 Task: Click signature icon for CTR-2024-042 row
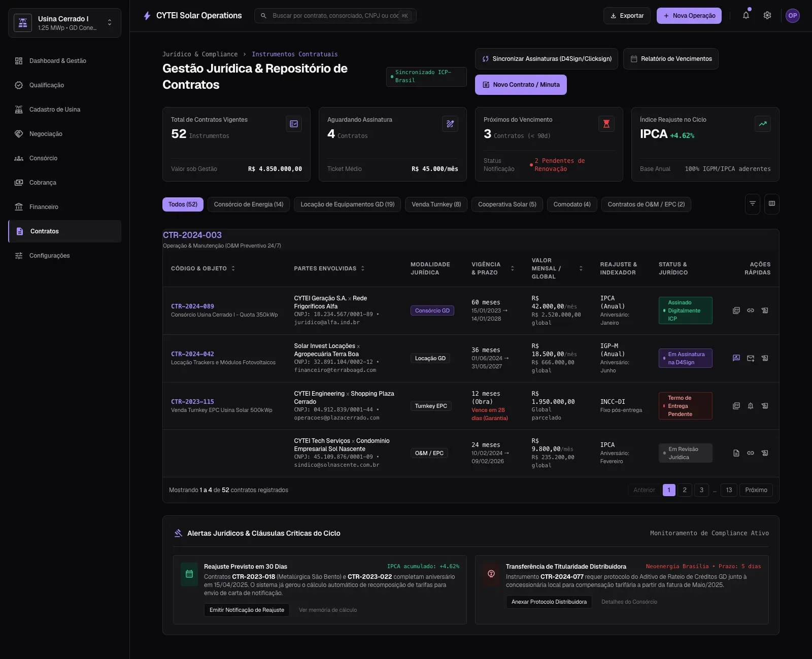(736, 358)
